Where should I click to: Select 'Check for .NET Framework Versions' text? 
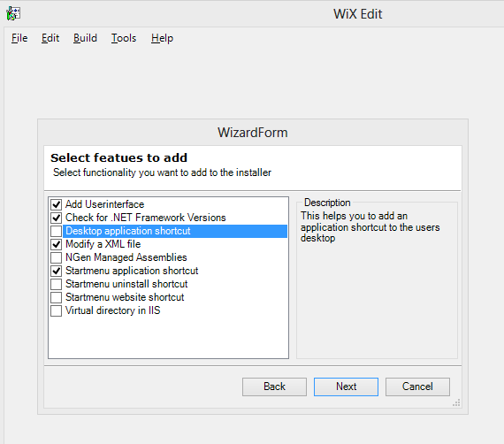coord(146,218)
